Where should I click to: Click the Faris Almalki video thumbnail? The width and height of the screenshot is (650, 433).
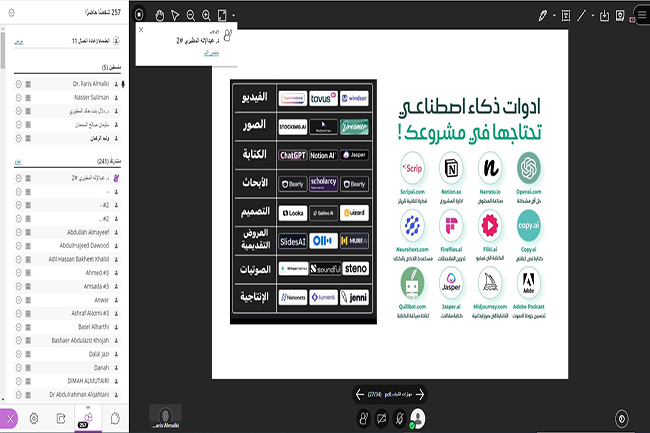point(165,416)
